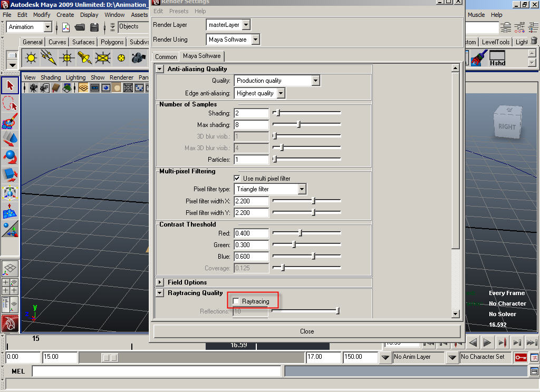Switch to the Maya Software tab
The height and width of the screenshot is (392, 540).
point(202,56)
